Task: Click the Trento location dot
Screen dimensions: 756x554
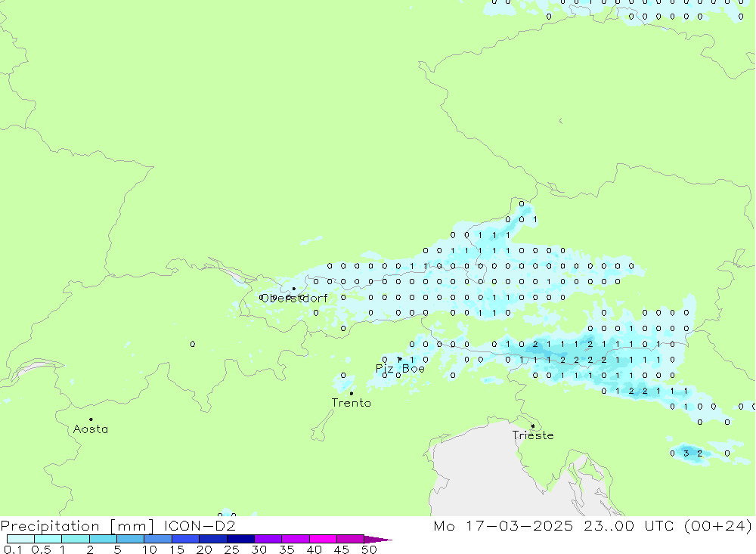Action: (x=352, y=394)
